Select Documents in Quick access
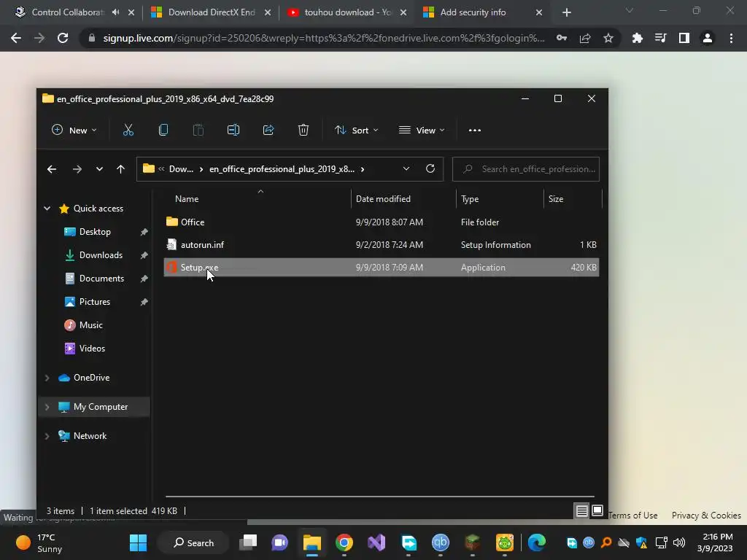 point(101,278)
